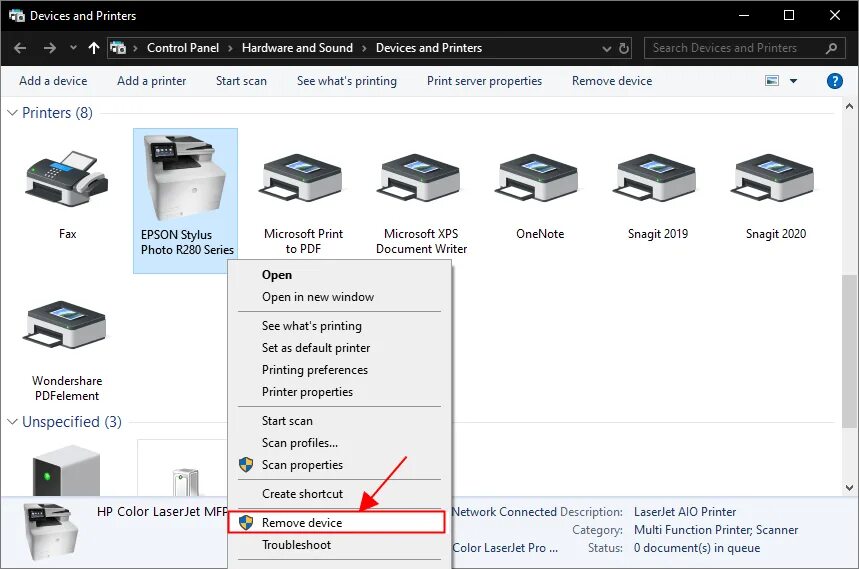Go up one level with the up arrow
Viewport: 859px width, 569px height.
tap(94, 48)
